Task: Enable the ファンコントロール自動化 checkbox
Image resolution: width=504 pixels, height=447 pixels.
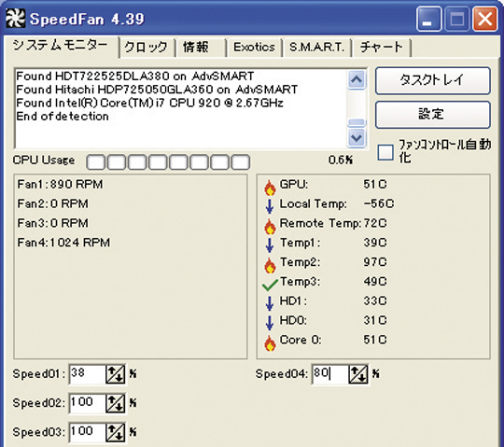Action: coord(385,152)
